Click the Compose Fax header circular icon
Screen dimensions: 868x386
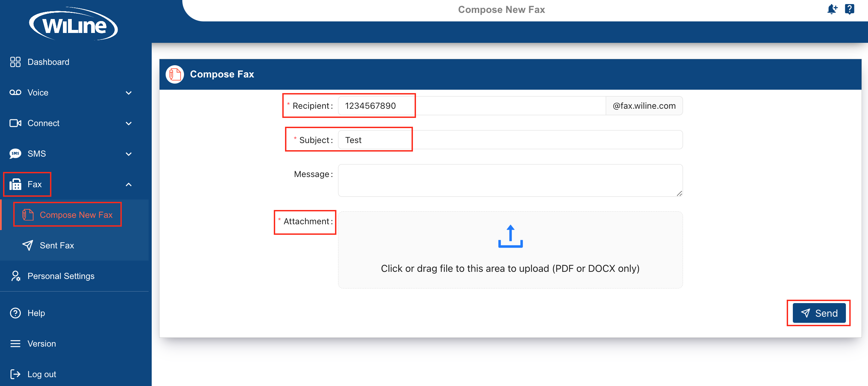pyautogui.click(x=175, y=74)
